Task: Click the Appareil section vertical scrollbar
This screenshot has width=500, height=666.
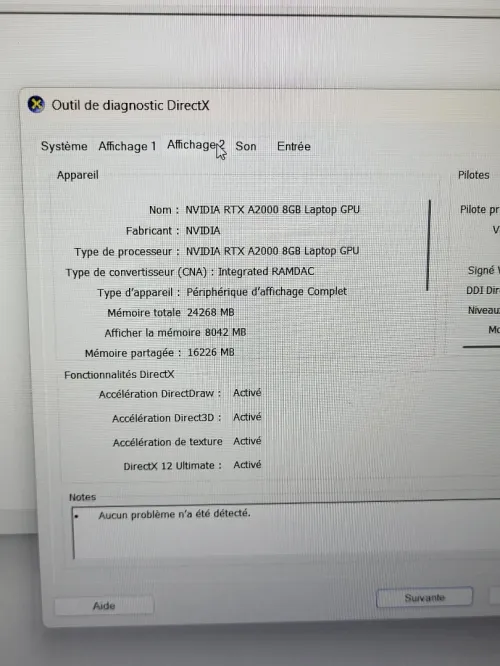Action: 429,245
